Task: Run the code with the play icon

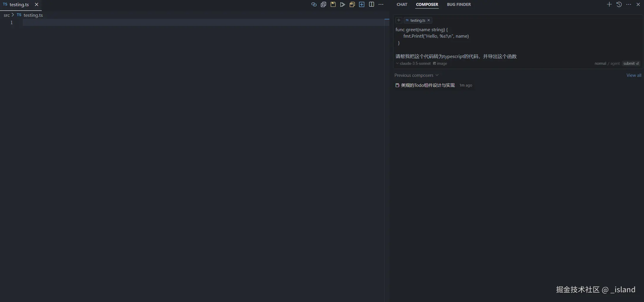Action: pos(343,4)
